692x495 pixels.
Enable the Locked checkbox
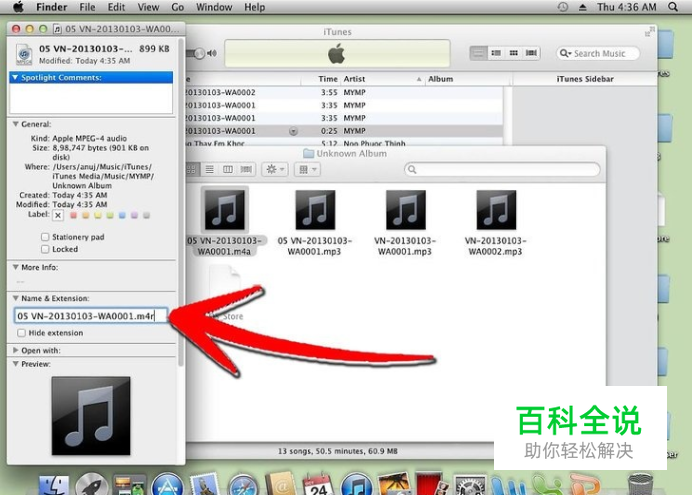[x=45, y=249]
